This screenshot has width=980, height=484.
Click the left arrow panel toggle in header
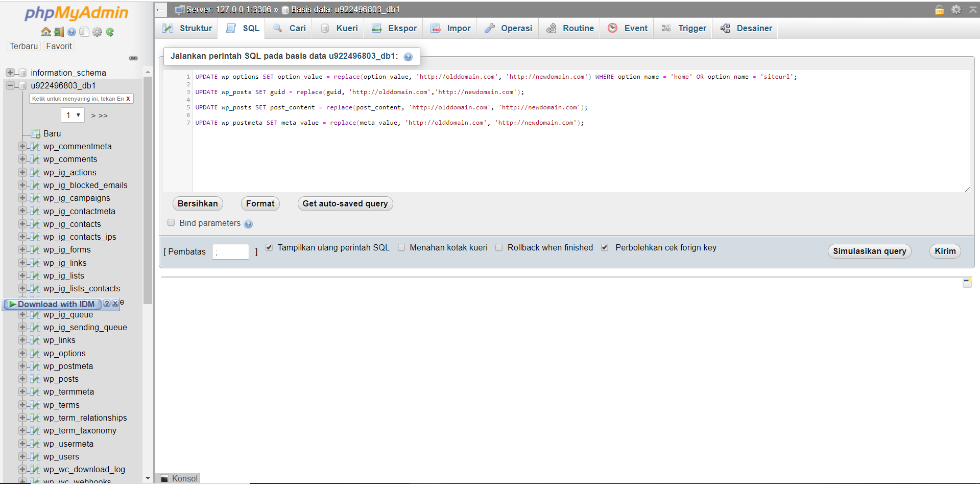[160, 10]
